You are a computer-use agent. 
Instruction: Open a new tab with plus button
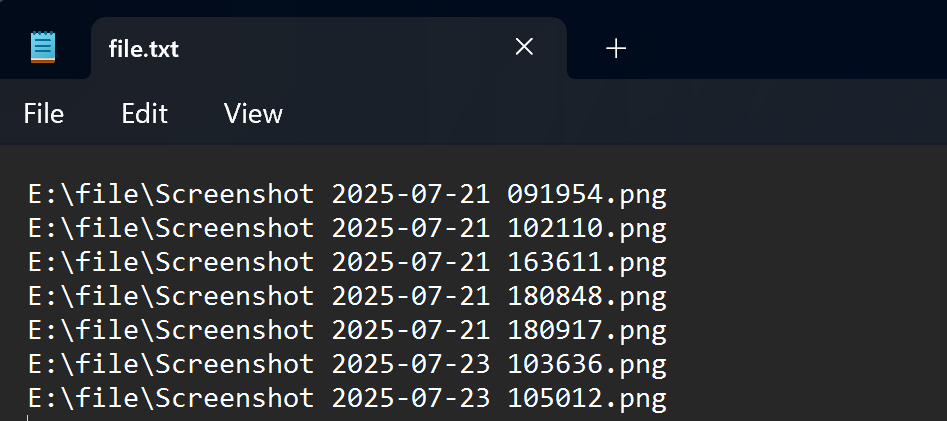(x=616, y=48)
